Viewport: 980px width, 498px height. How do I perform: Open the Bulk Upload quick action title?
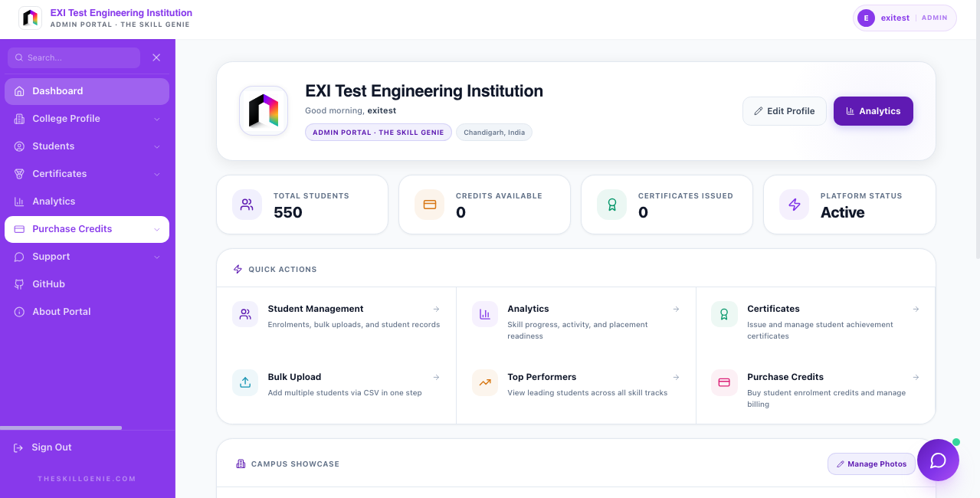(x=294, y=377)
